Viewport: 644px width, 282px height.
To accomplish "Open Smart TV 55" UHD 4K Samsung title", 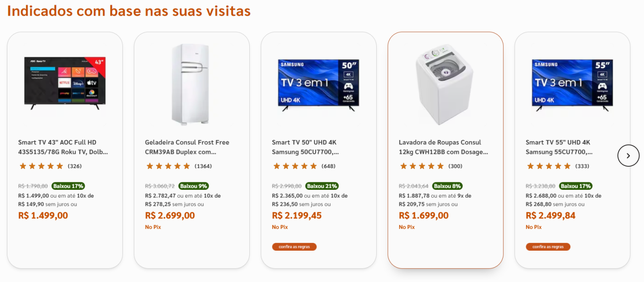I will point(559,147).
